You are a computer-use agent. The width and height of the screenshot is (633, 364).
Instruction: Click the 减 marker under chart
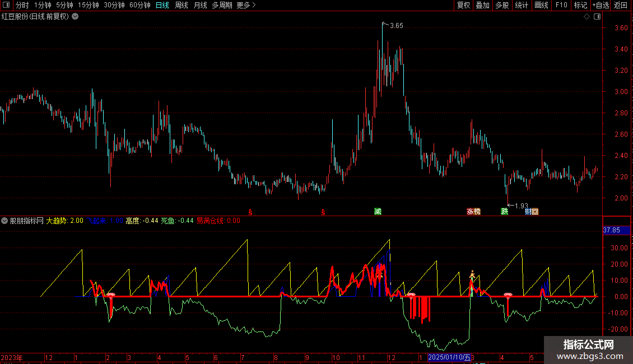point(378,212)
